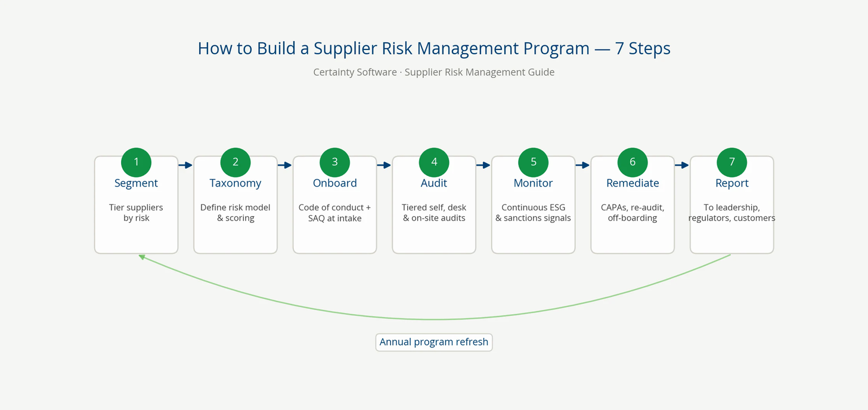Select the Report step heading
This screenshot has width=868, height=410.
point(732,184)
